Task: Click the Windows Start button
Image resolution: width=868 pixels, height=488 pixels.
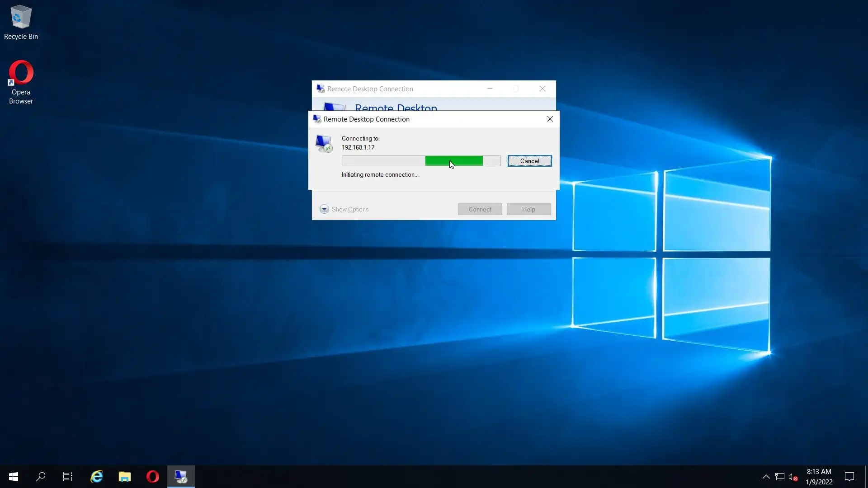Action: click(x=14, y=476)
